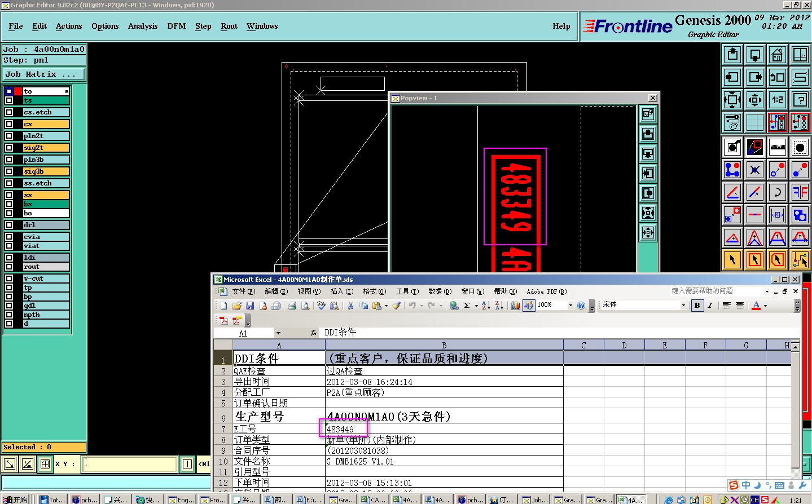Toggle visibility box for layer ss.etch

tap(9, 183)
